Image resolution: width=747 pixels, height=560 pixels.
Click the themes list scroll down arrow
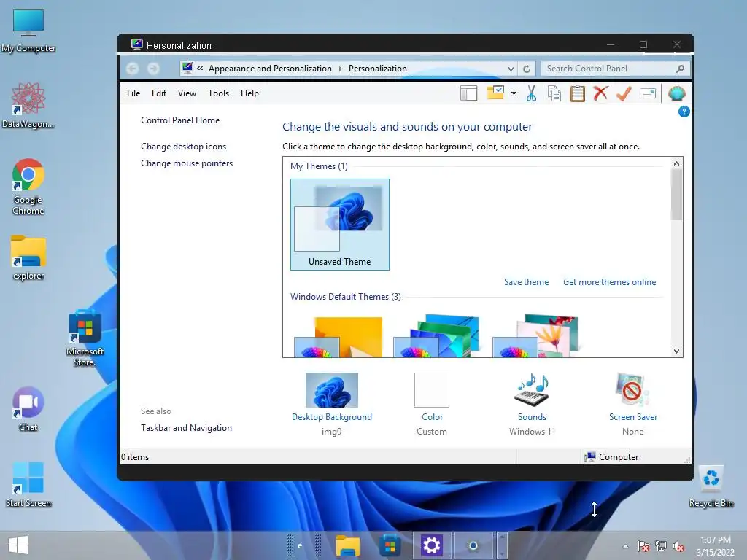tap(676, 351)
